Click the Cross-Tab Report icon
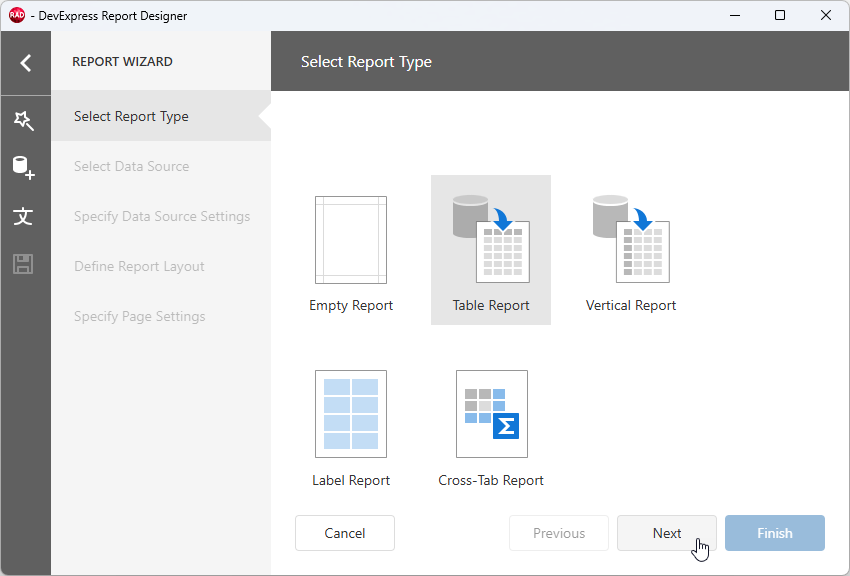The width and height of the screenshot is (850, 576). point(491,413)
